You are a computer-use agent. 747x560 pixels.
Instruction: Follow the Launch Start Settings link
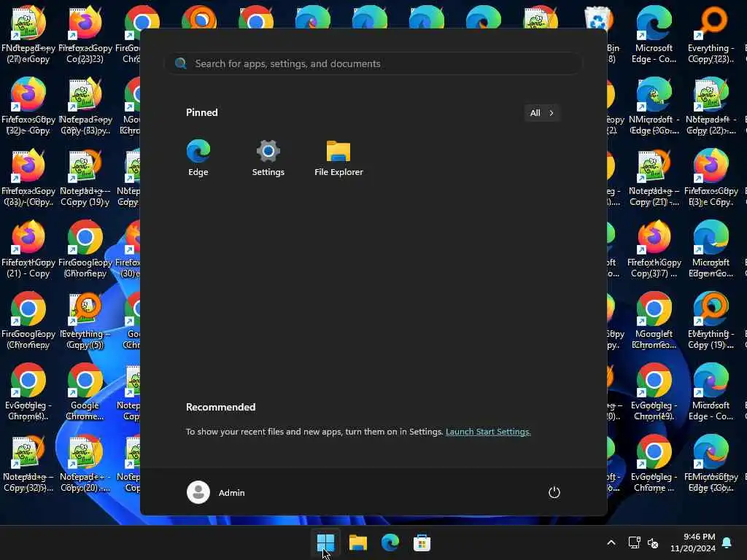click(488, 432)
